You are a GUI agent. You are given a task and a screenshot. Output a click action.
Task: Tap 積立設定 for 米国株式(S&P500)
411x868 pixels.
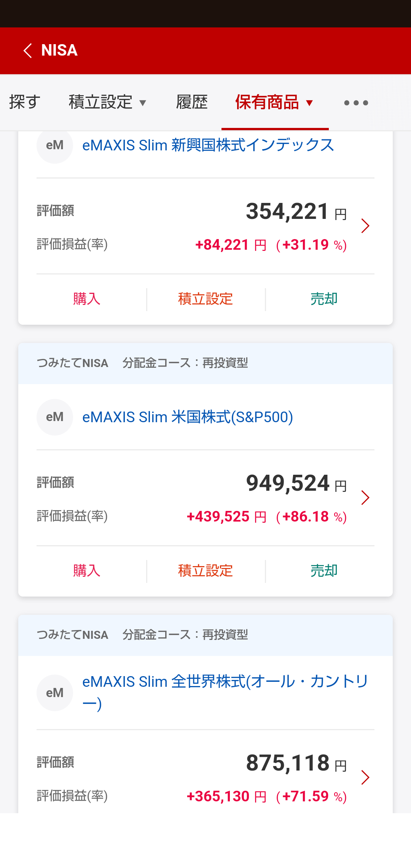(x=205, y=571)
